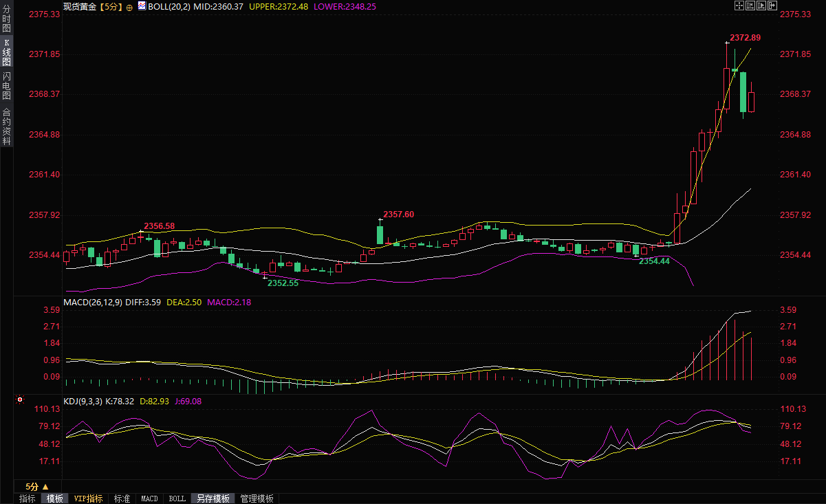
Task: Select K线图 view in left sidebar
Action: click(6, 53)
